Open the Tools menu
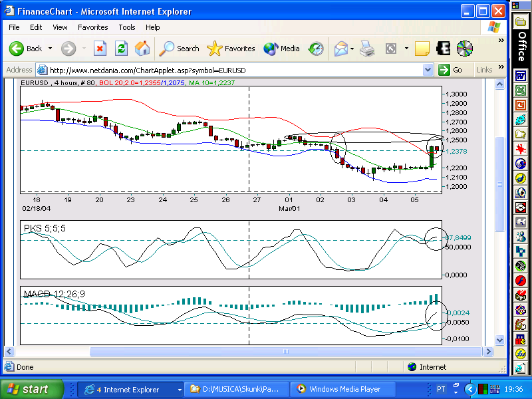 pos(127,27)
